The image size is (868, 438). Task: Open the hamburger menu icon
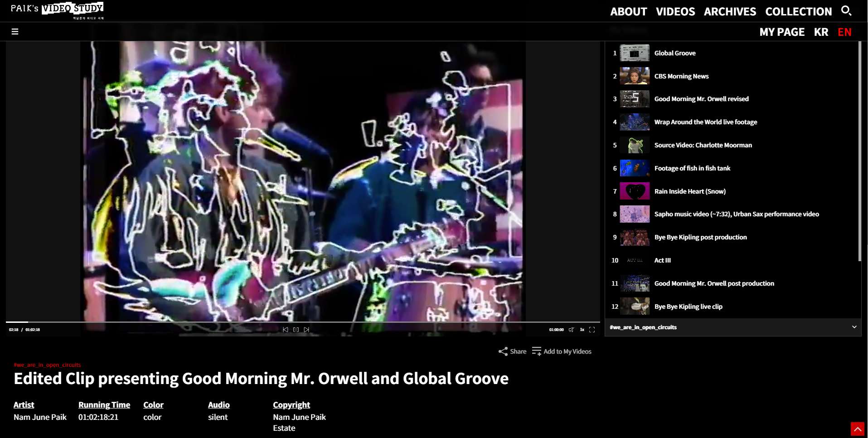15,32
